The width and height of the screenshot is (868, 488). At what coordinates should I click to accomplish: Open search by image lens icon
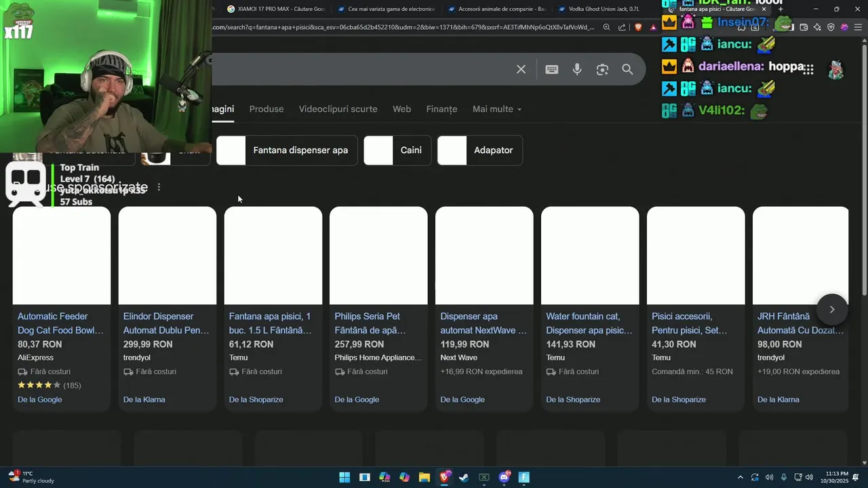[602, 69]
